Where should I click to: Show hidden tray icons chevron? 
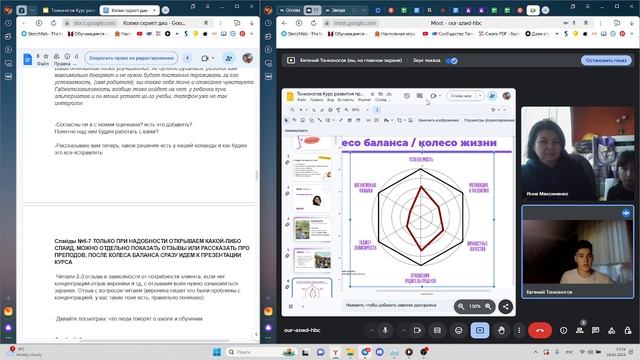[536, 352]
